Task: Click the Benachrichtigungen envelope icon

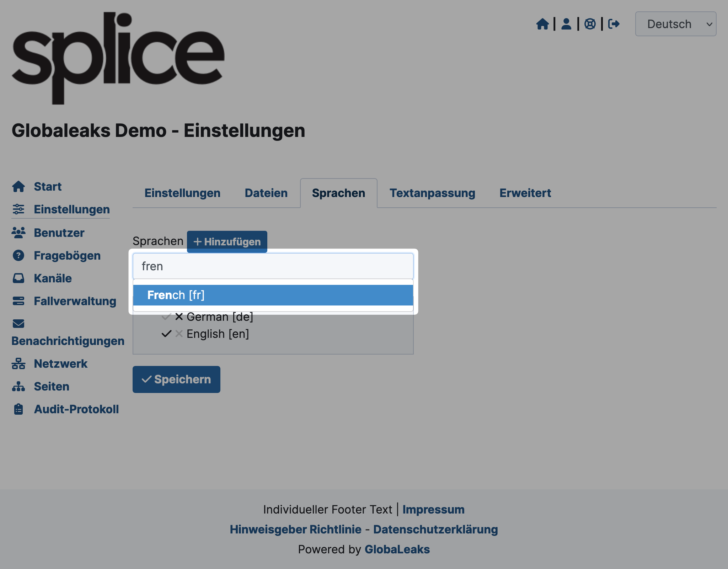Action: [x=18, y=324]
